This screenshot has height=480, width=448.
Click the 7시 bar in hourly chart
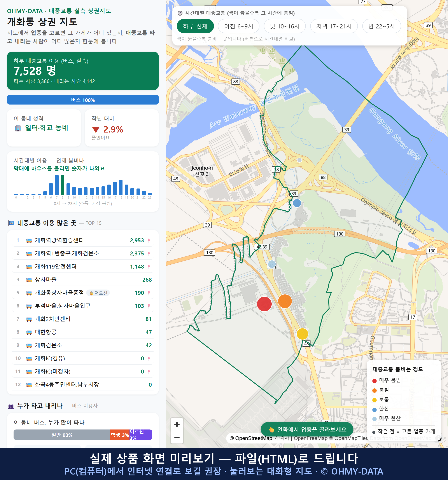coord(57,185)
